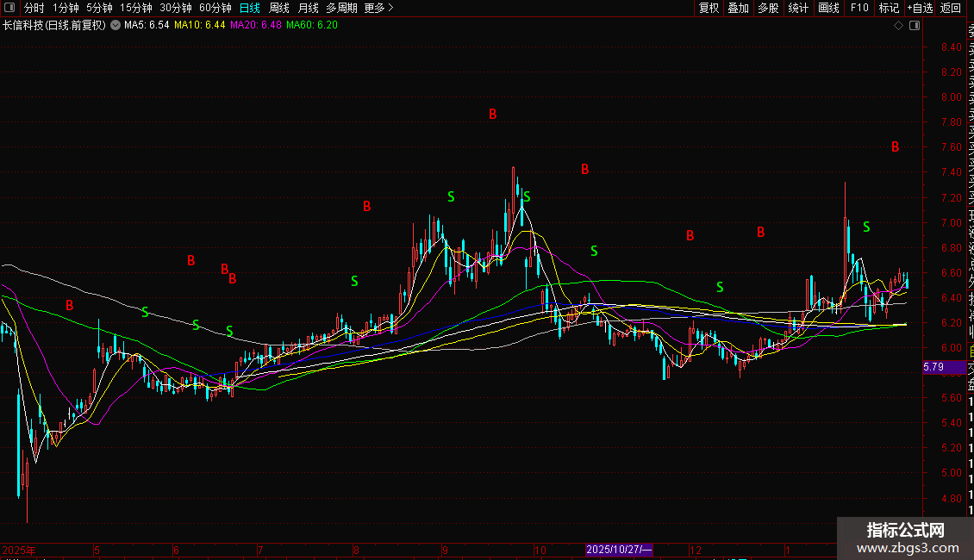
Task: Select the 60分钟 period tab
Action: point(215,8)
